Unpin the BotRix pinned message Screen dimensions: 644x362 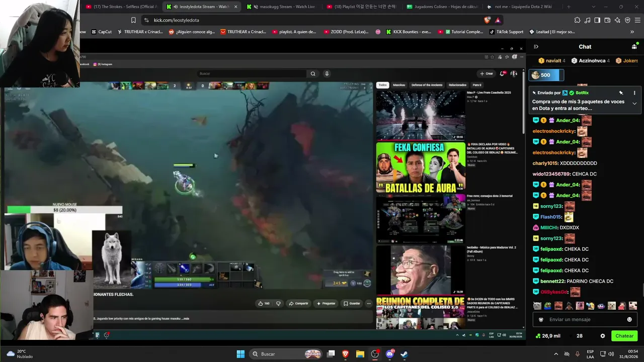coord(621,93)
